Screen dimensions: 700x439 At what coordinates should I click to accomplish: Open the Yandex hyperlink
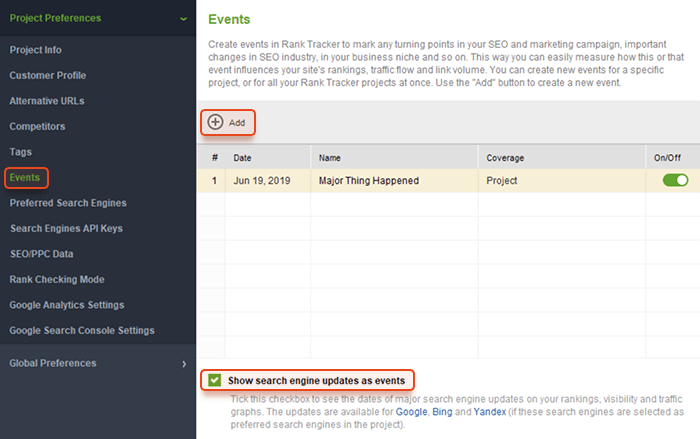490,412
